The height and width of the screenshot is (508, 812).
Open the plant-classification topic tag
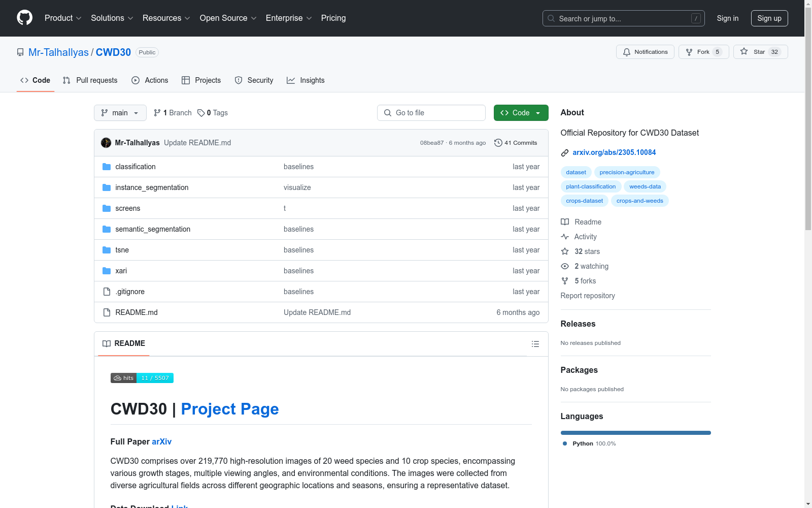[591, 186]
